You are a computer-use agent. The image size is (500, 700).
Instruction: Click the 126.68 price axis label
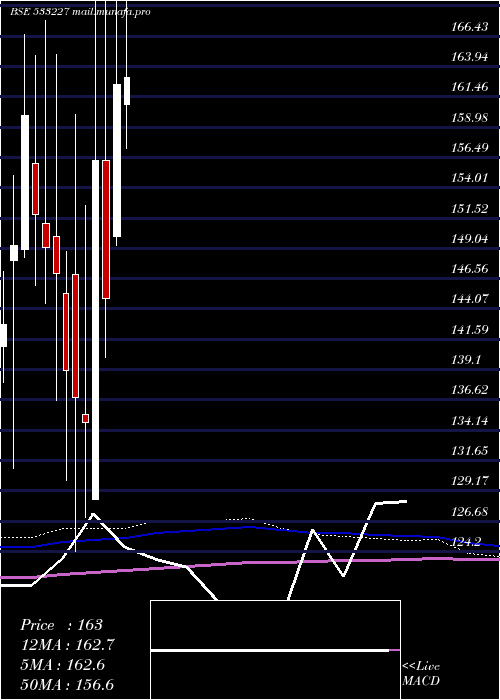(x=470, y=511)
